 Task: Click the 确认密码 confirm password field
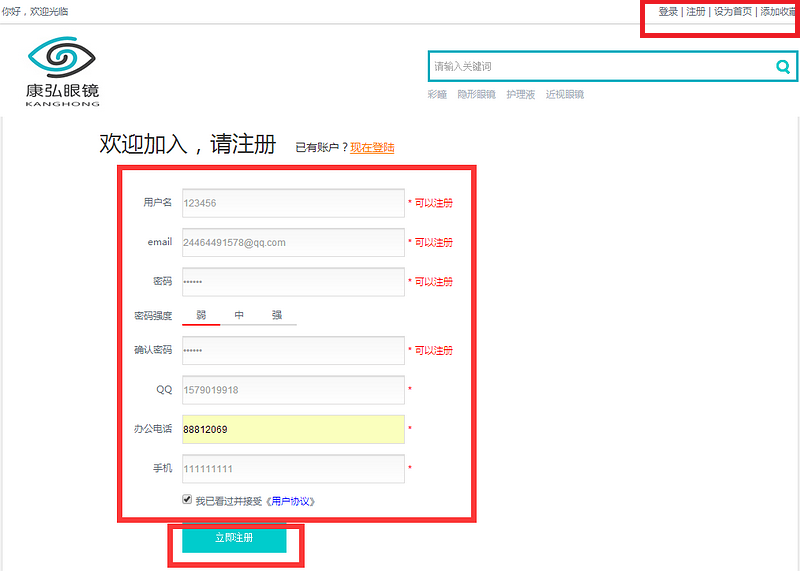(x=292, y=350)
